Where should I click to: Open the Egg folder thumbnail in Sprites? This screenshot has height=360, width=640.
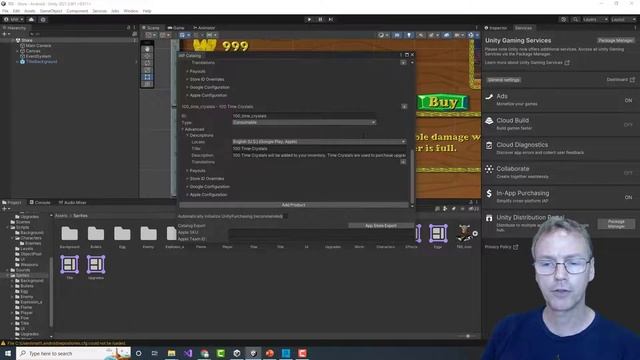[x=122, y=236]
